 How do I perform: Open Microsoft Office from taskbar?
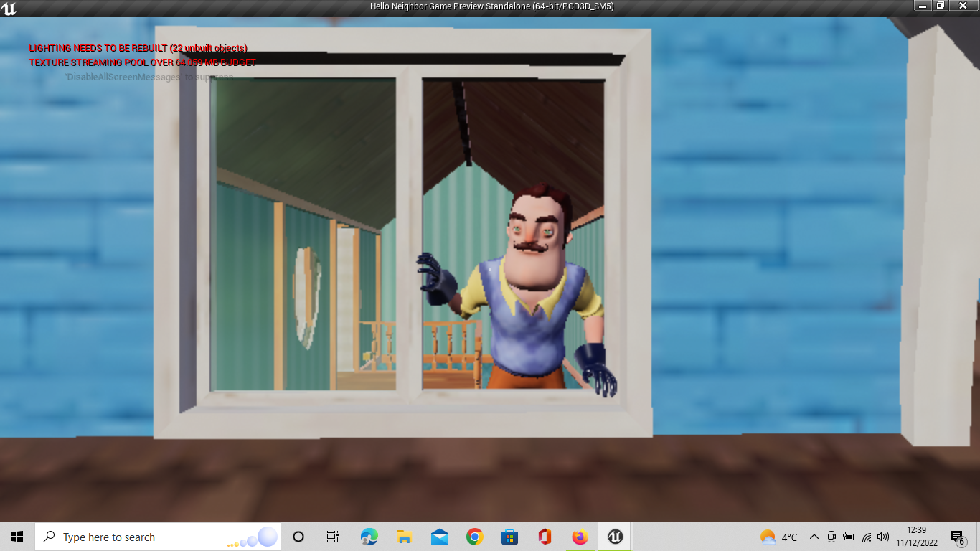point(545,537)
